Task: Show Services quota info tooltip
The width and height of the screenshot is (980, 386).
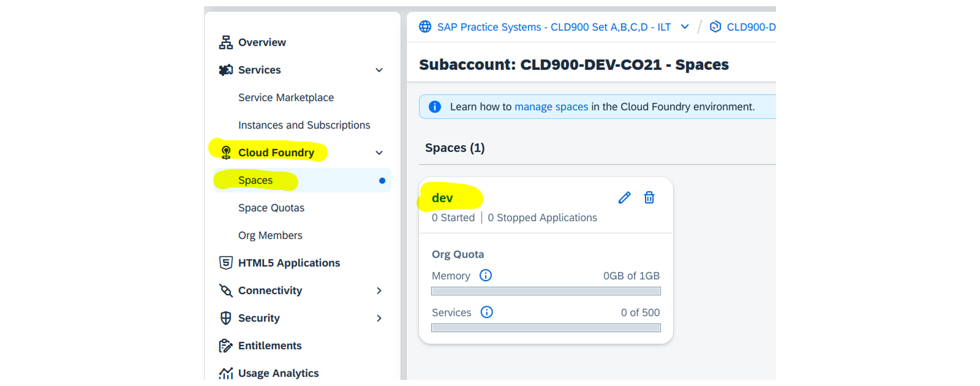Action: pos(487,312)
